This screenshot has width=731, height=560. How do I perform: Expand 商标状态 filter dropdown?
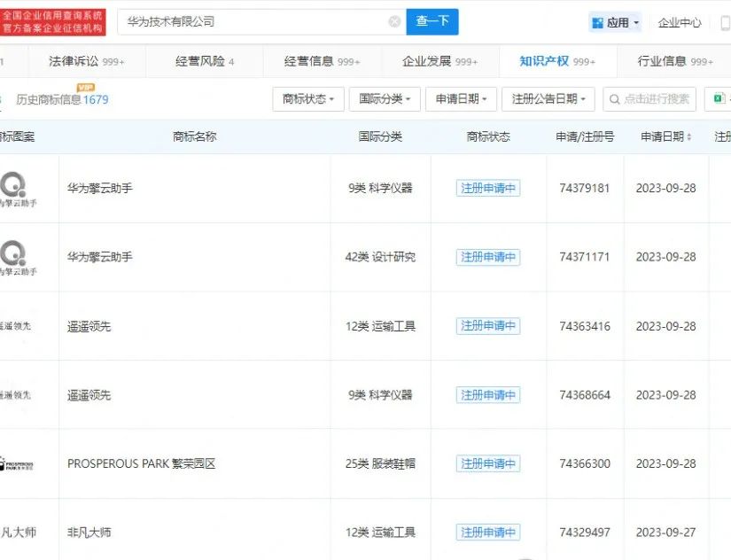[x=308, y=99]
